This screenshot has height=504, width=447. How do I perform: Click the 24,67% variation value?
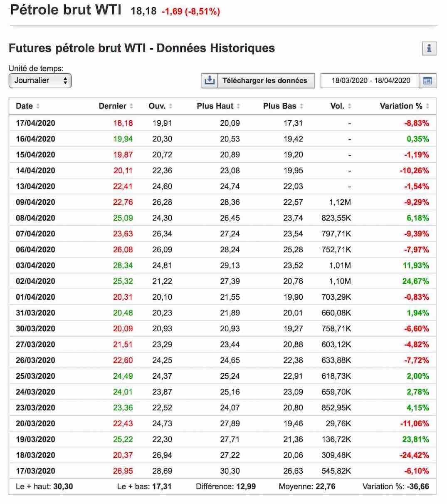pyautogui.click(x=415, y=281)
